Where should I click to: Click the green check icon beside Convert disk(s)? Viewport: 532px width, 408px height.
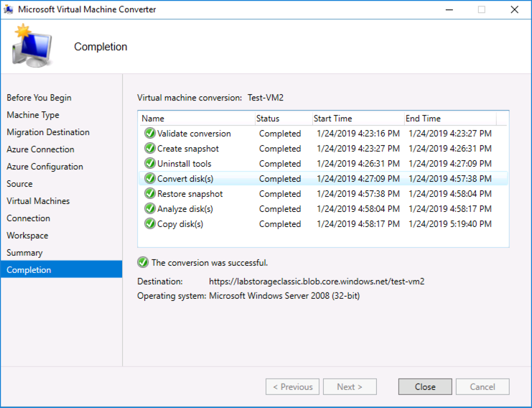(x=149, y=179)
